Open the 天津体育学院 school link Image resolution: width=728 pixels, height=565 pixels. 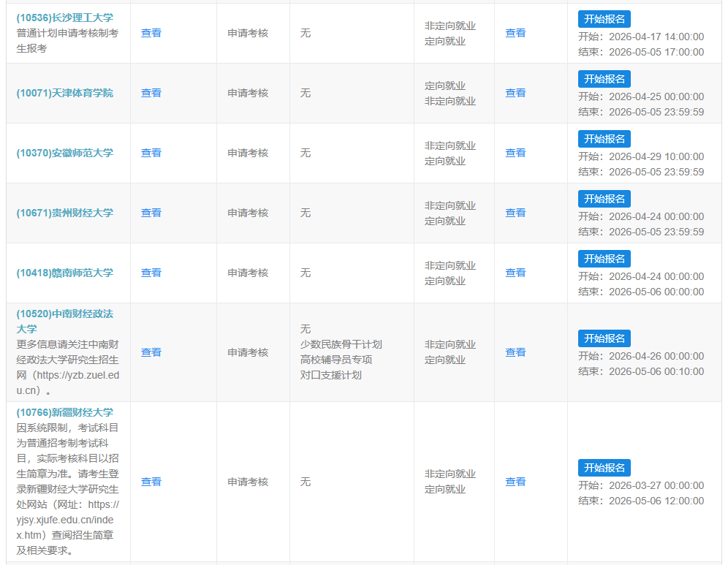click(x=64, y=93)
